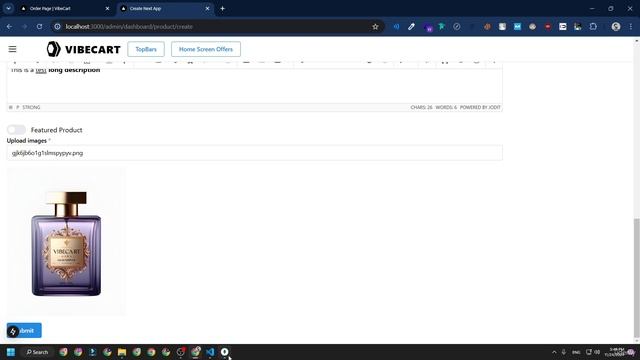Click the purple extension icon
Screen dimensions: 640x360
pos(428,27)
